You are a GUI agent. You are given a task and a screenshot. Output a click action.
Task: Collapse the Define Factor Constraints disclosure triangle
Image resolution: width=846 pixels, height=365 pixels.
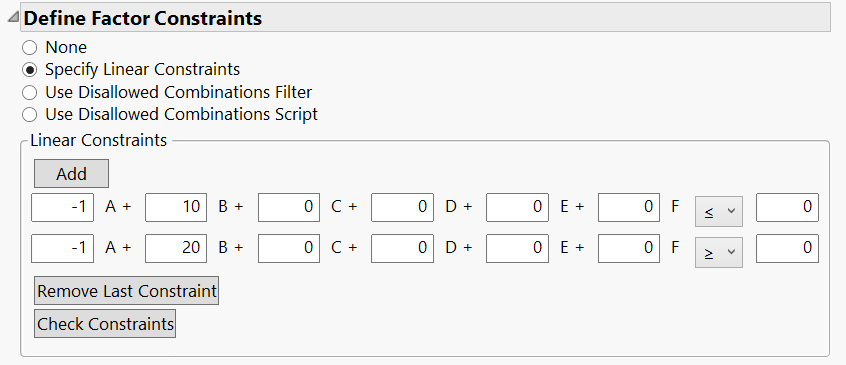point(13,18)
